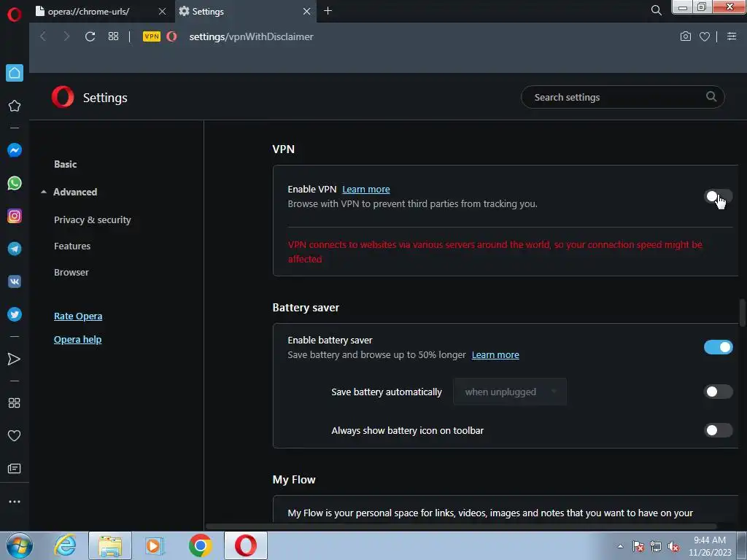Click the Search settings field
Screen dimensions: 747x560
tap(623, 97)
